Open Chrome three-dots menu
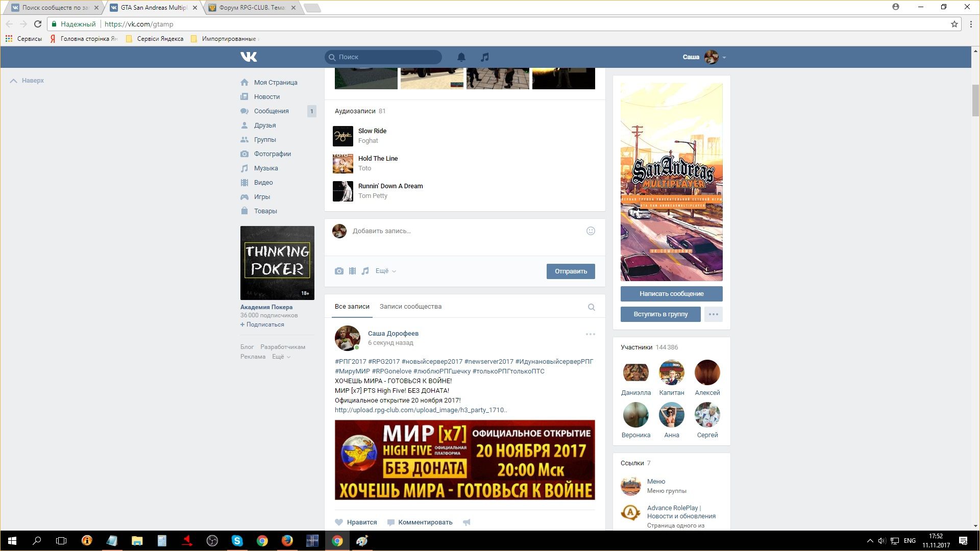The height and width of the screenshot is (551, 980). tap(971, 24)
